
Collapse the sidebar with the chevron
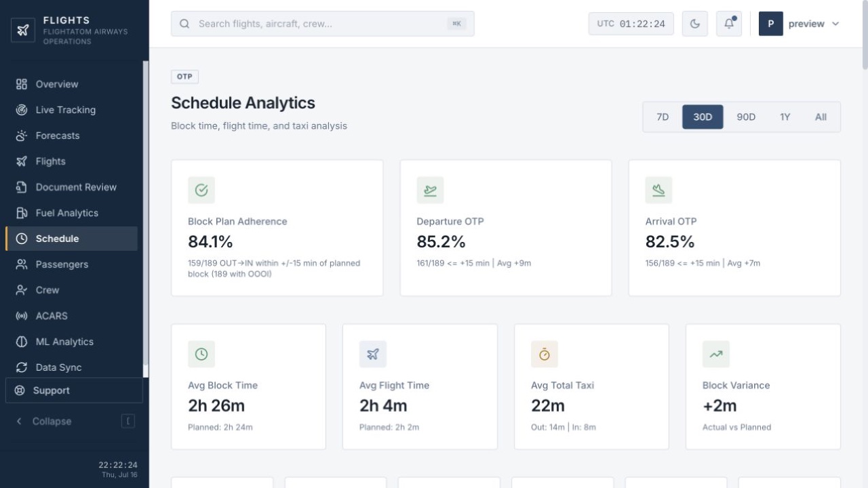pyautogui.click(x=19, y=421)
